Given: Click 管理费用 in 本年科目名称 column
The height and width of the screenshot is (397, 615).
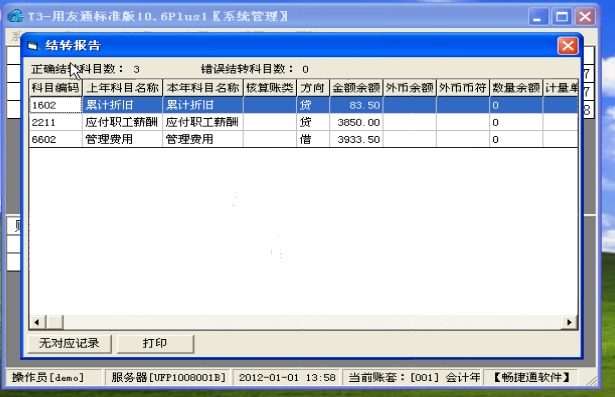Looking at the screenshot, I should [203, 139].
